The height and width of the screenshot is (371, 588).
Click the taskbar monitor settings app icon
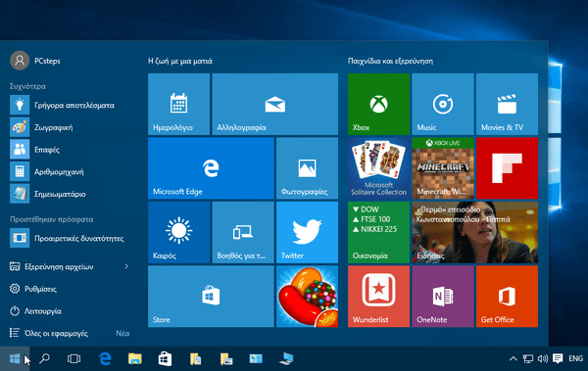256,358
